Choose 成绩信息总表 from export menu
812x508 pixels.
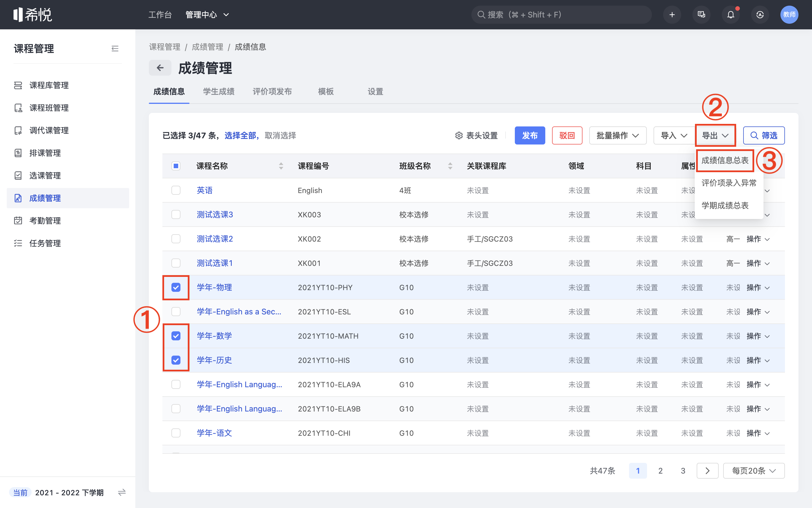725,160
